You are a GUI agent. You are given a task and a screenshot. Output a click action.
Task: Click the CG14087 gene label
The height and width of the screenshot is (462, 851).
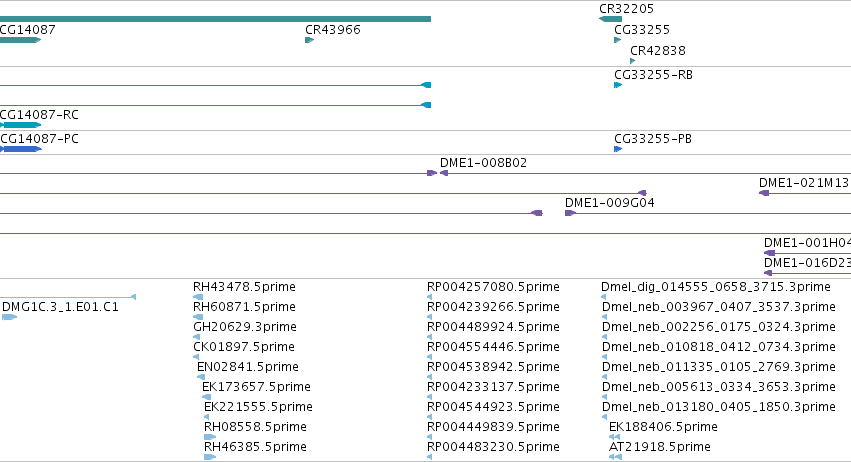(x=27, y=29)
